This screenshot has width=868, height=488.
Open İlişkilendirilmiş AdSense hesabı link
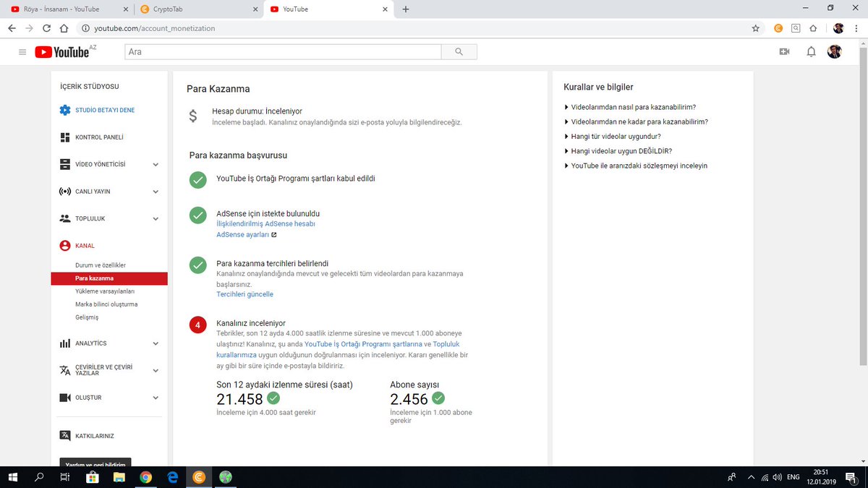(265, 224)
